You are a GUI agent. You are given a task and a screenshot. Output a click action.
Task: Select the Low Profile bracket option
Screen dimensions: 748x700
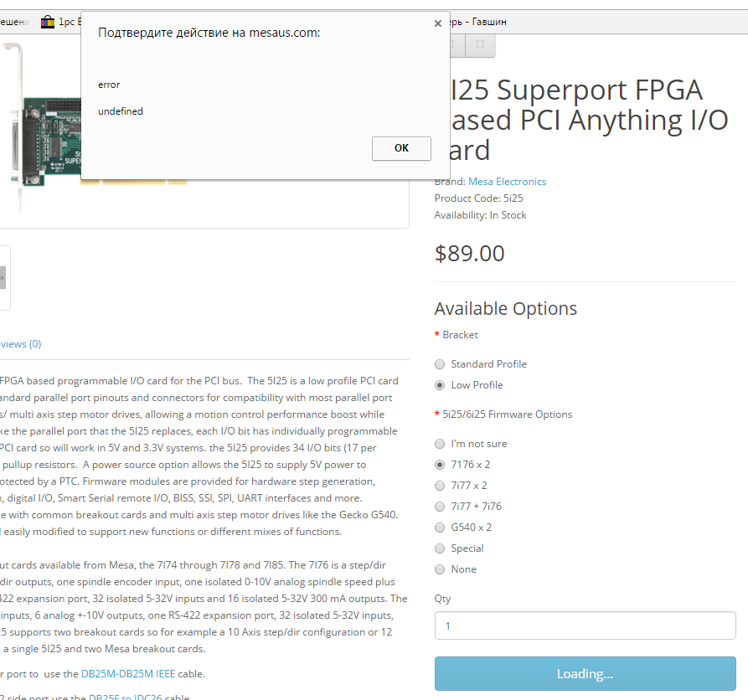(440, 385)
